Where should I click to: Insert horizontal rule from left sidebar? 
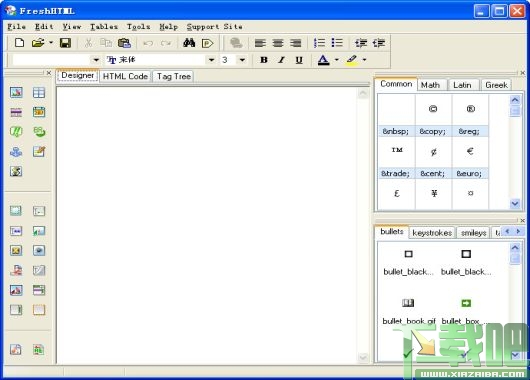[16, 112]
